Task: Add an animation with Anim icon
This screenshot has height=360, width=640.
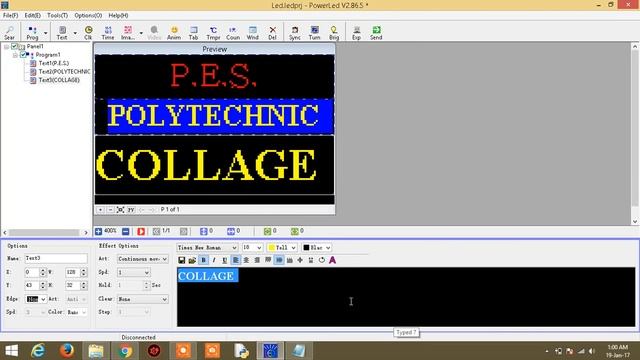Action: pos(174,33)
